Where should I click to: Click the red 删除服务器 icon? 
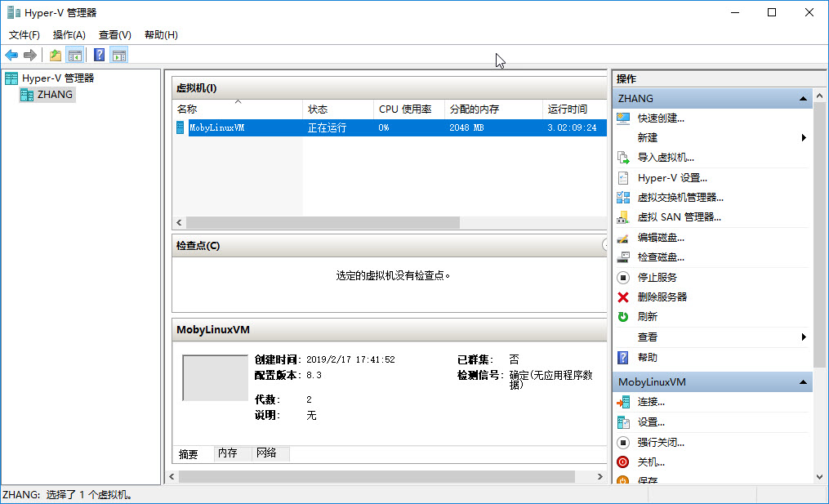[x=623, y=297]
